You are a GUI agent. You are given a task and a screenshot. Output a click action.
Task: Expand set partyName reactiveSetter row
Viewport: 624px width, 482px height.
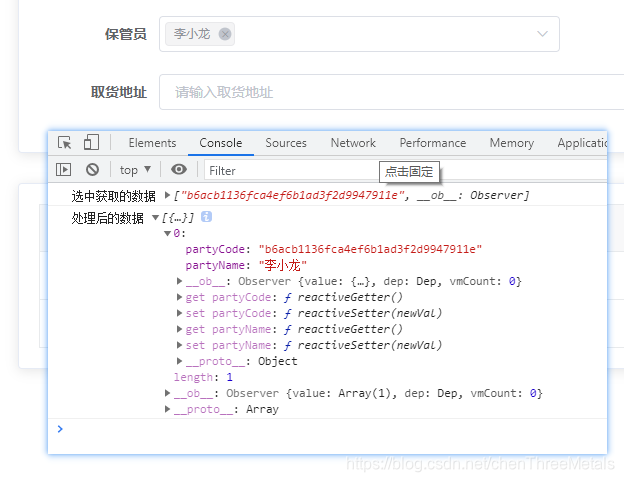tap(179, 345)
